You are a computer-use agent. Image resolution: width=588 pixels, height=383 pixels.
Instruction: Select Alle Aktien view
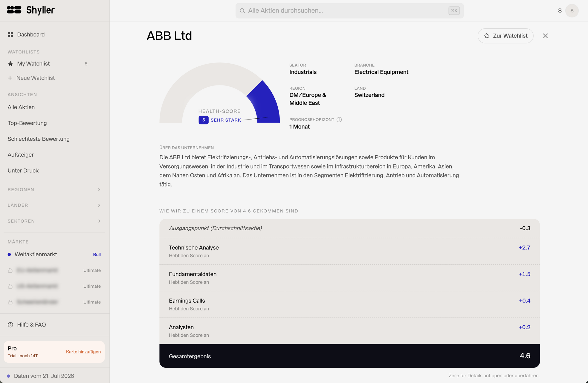pyautogui.click(x=54, y=107)
